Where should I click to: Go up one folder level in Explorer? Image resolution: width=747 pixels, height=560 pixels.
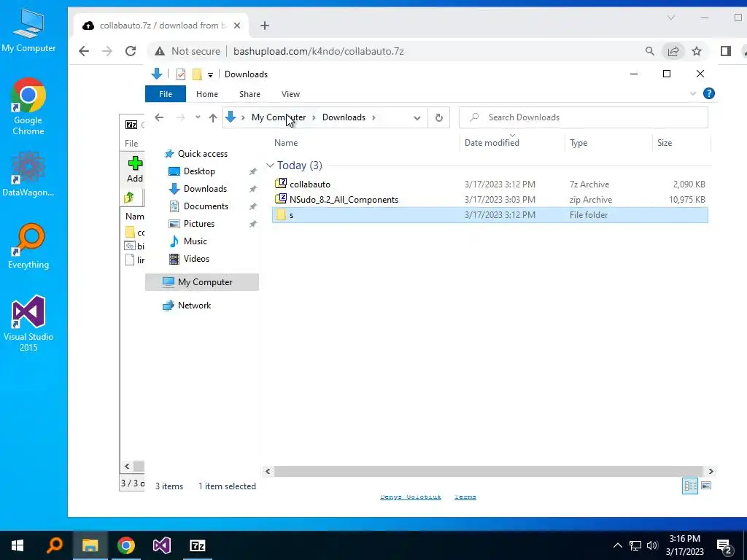tap(213, 117)
